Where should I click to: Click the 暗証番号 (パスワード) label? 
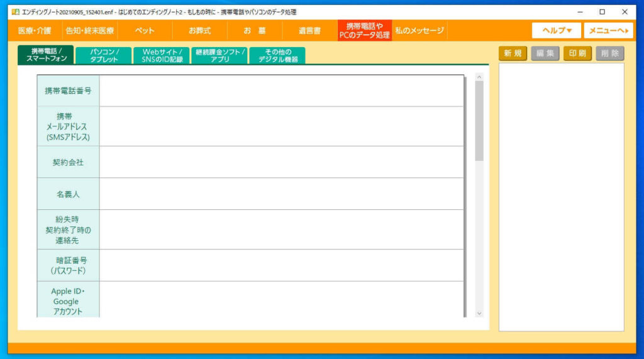coord(68,265)
